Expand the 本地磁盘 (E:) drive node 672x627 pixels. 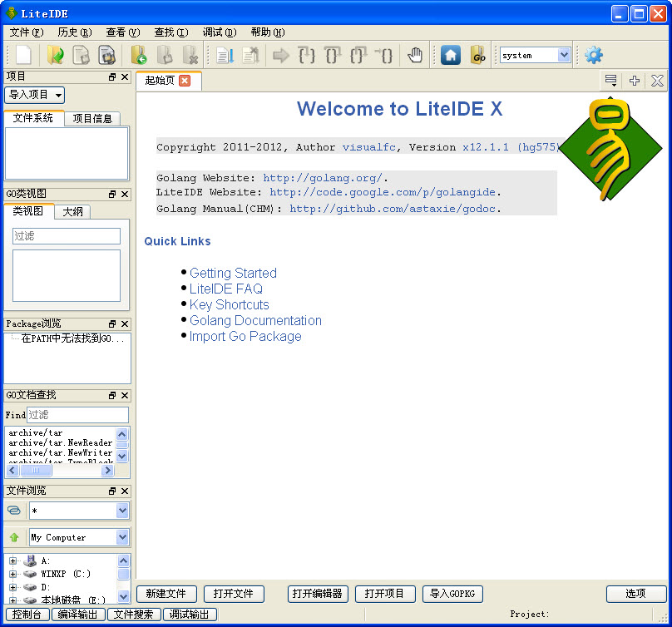pos(12,600)
